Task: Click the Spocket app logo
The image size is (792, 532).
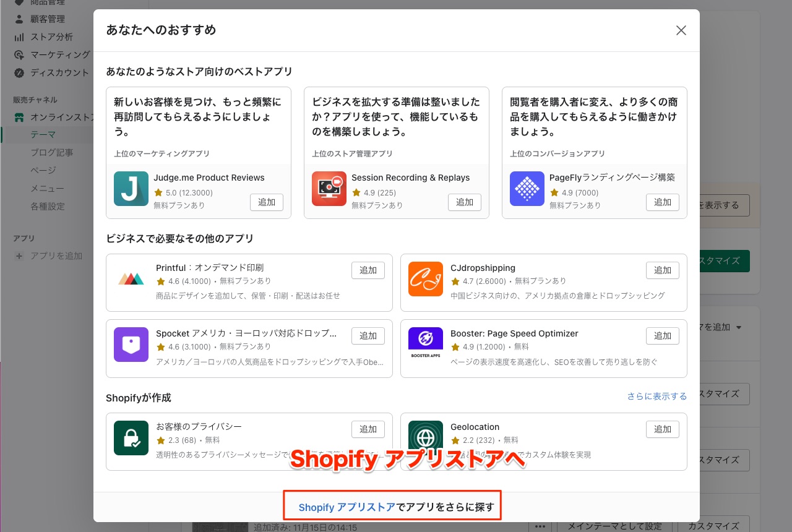Action: (131, 345)
